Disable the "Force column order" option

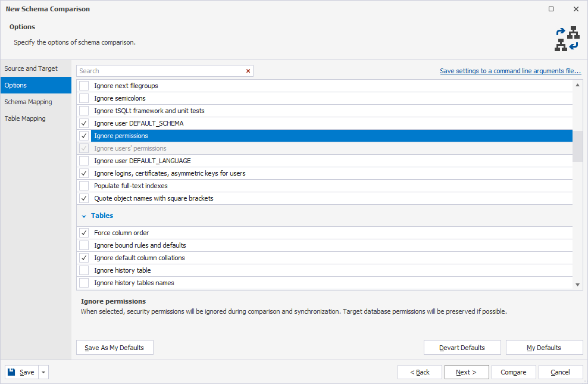point(83,233)
